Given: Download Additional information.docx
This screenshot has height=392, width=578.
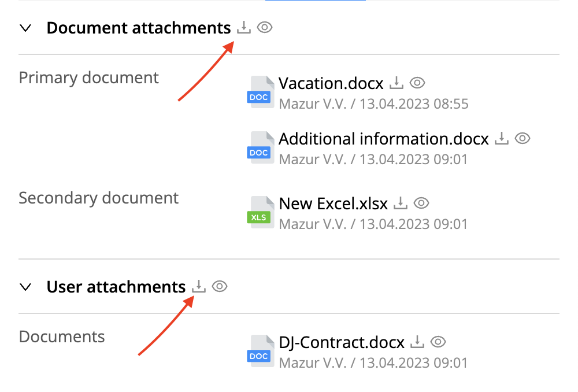Looking at the screenshot, I should tap(501, 138).
